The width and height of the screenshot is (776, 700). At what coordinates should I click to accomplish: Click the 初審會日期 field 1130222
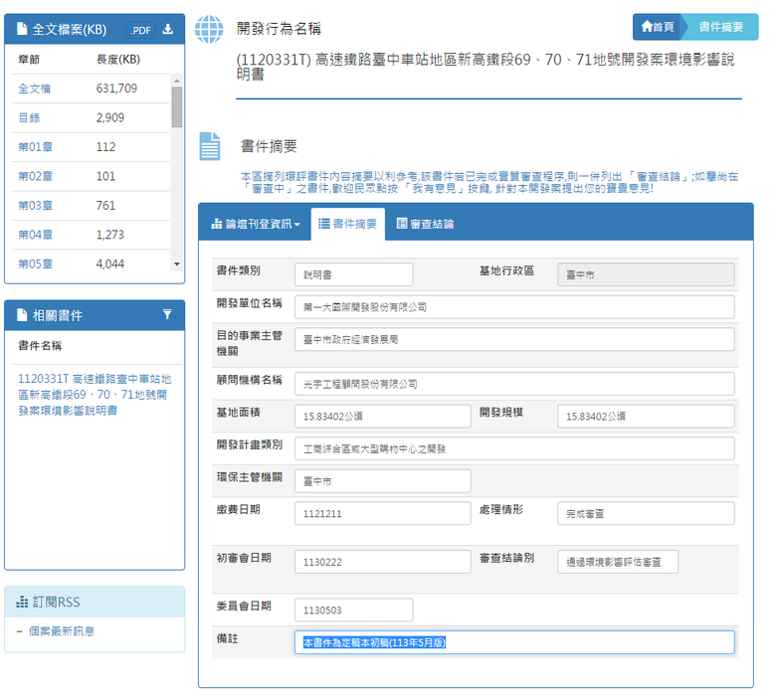383,562
